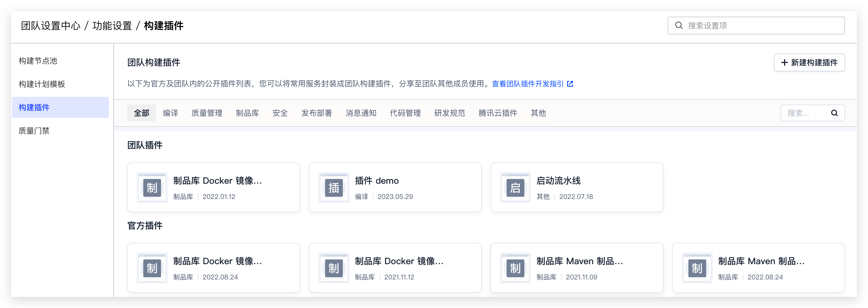Go to 功能设置 breadcrumb
The height and width of the screenshot is (308, 868).
[112, 26]
